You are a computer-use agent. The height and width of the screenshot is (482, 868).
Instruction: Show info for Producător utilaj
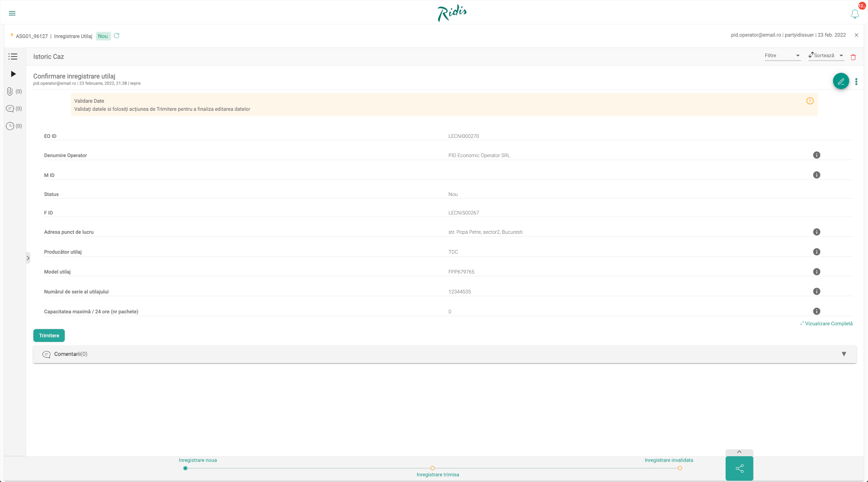pyautogui.click(x=816, y=252)
